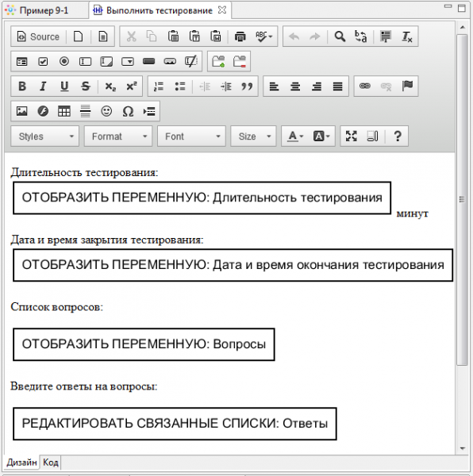The width and height of the screenshot is (473, 476).
Task: Toggle Bold formatting
Action: coord(22,86)
